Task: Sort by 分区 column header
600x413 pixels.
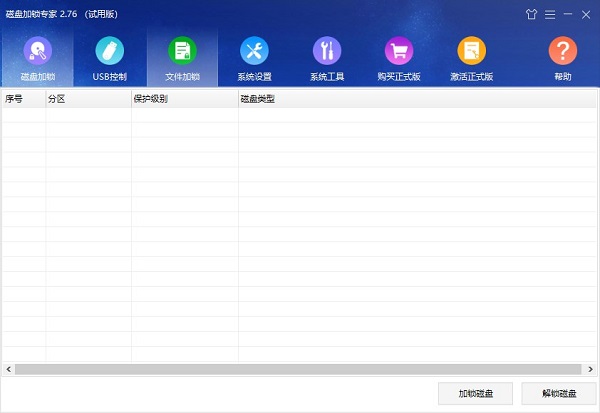Action: point(88,99)
